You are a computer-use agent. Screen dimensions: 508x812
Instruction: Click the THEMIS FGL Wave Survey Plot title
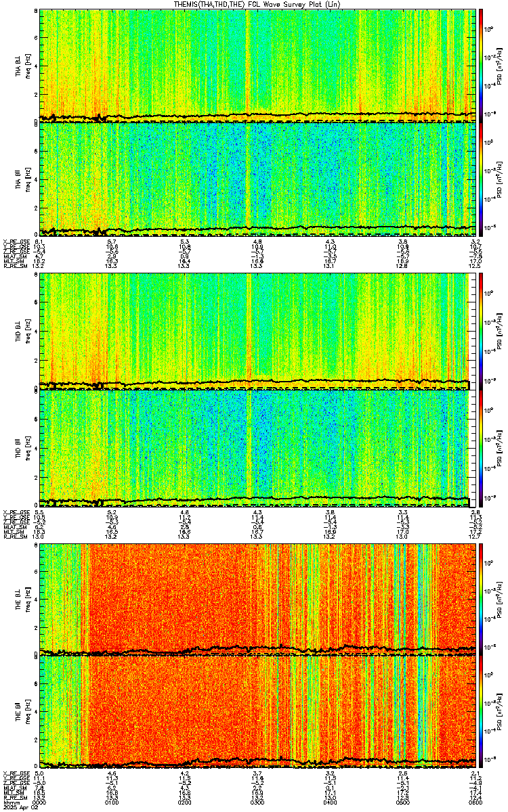(257, 4)
